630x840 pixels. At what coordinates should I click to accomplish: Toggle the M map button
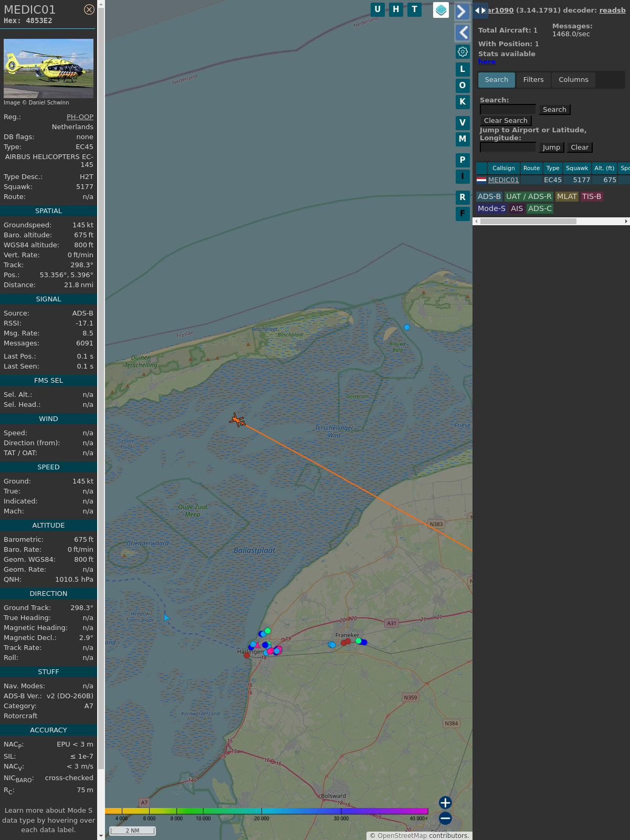[x=463, y=139]
